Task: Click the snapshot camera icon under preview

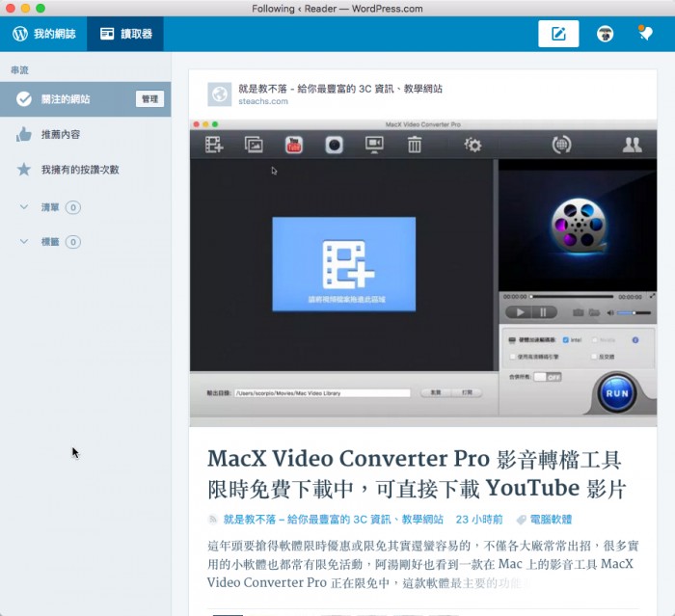Action: (x=579, y=312)
